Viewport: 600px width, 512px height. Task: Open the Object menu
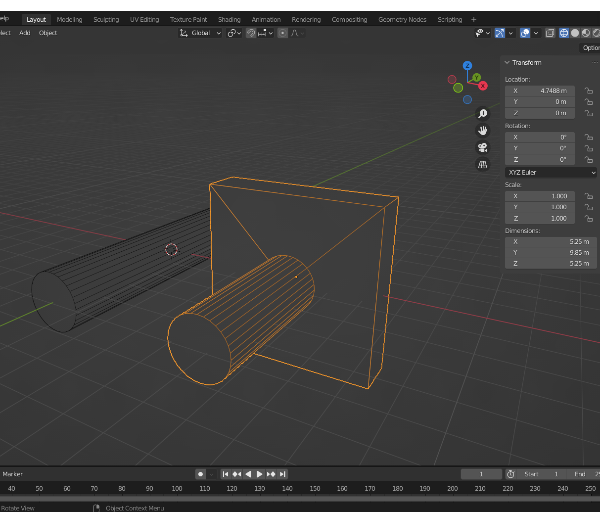pyautogui.click(x=47, y=33)
